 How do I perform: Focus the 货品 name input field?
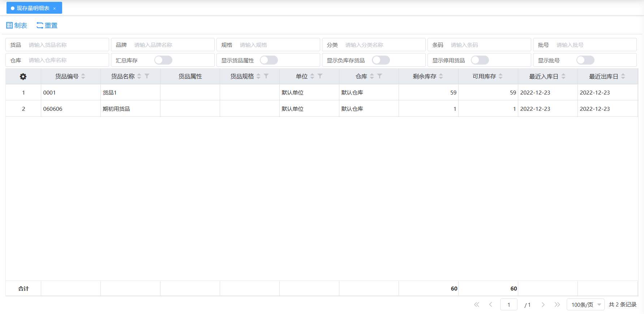point(67,45)
